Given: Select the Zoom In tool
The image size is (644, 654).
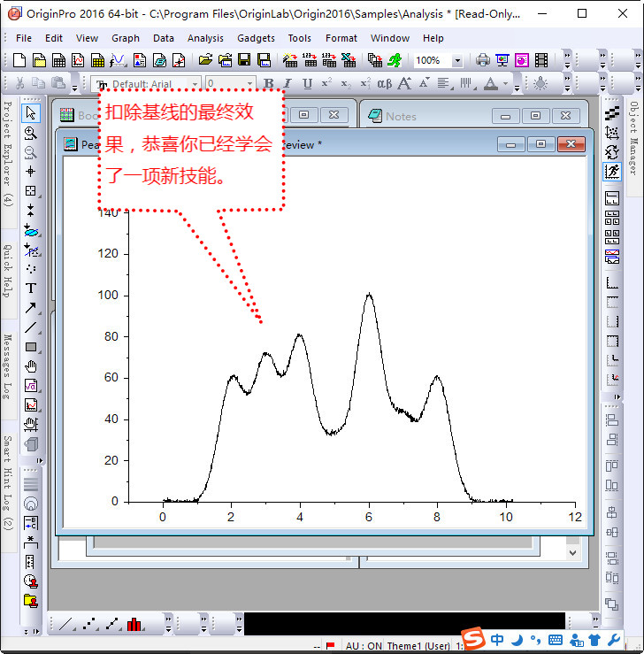Looking at the screenshot, I should (x=31, y=133).
